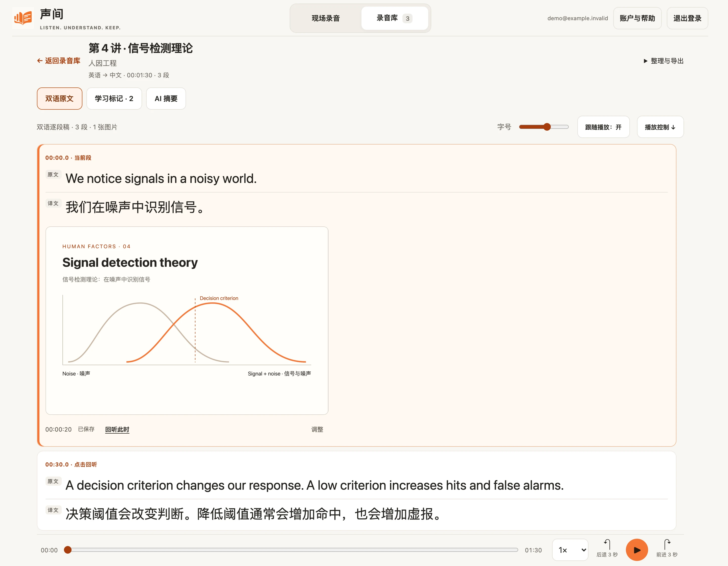Screen dimensions: 728x566
Task: Open the 播放控制 dropdown
Action: (660, 127)
